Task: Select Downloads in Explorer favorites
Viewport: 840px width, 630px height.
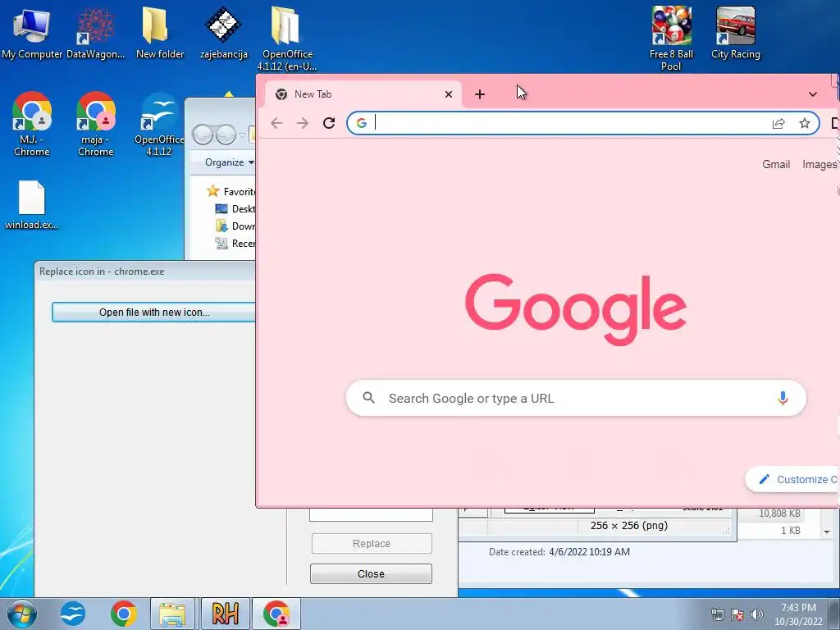Action: pyautogui.click(x=235, y=226)
